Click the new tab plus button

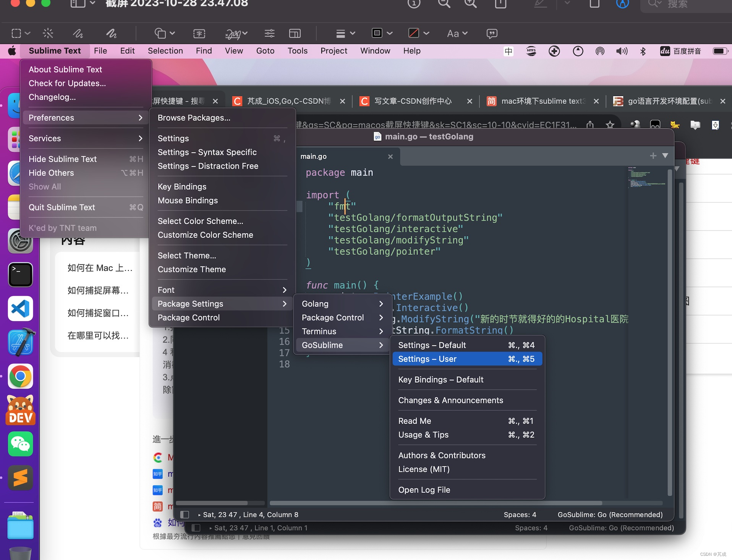click(653, 156)
